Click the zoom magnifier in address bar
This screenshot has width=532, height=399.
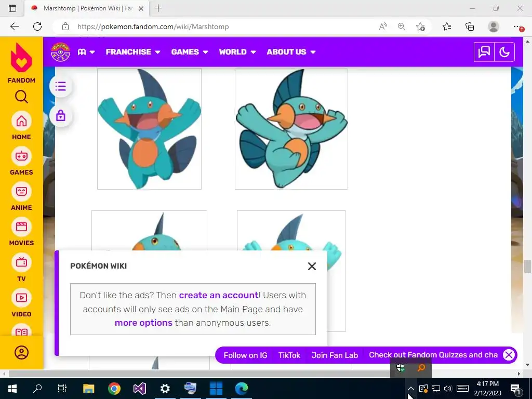(x=402, y=26)
